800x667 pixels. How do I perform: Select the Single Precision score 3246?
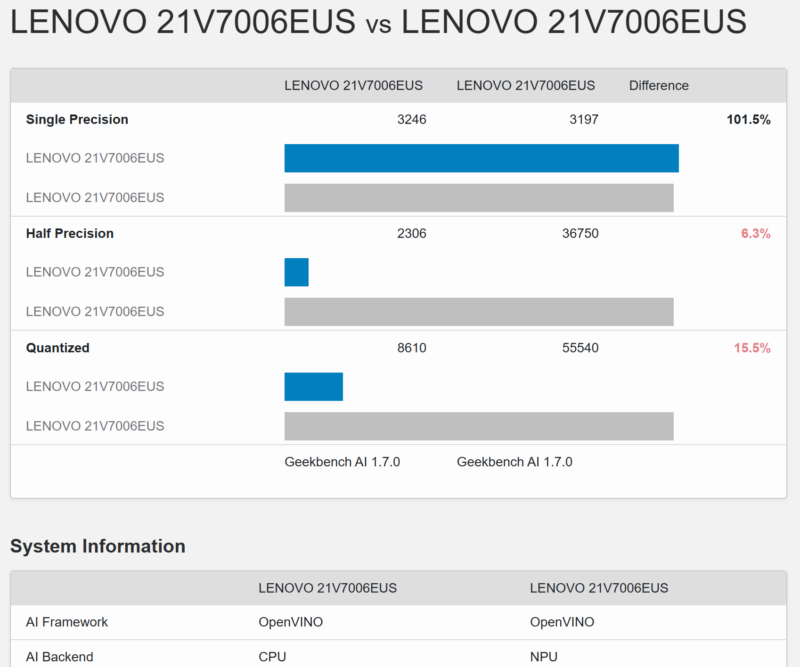[x=412, y=119]
